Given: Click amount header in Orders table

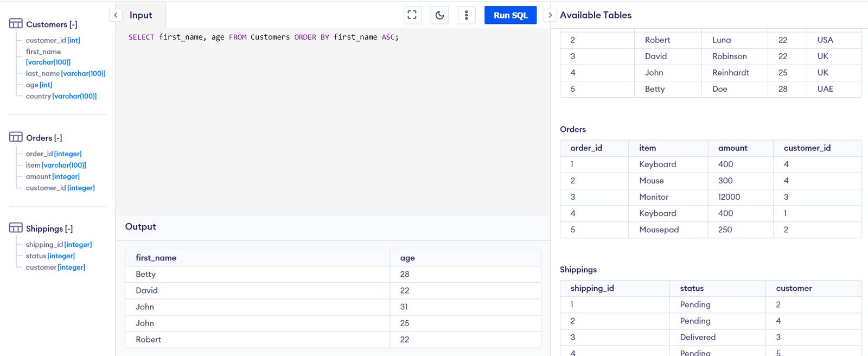Looking at the screenshot, I should (733, 148).
